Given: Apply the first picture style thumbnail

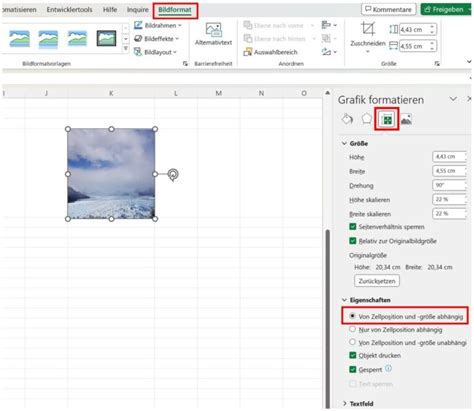Looking at the screenshot, I should [19, 39].
